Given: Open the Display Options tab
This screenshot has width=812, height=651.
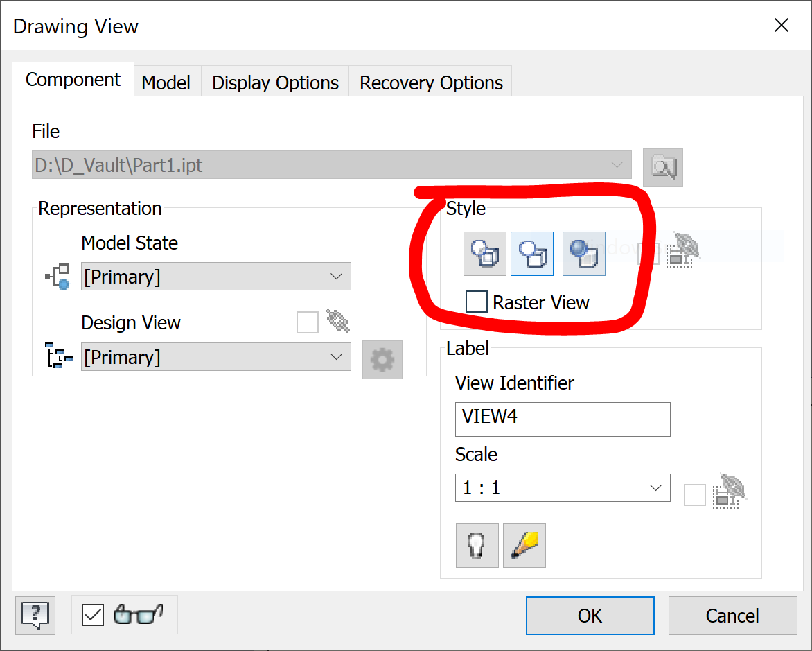Looking at the screenshot, I should click(x=274, y=82).
